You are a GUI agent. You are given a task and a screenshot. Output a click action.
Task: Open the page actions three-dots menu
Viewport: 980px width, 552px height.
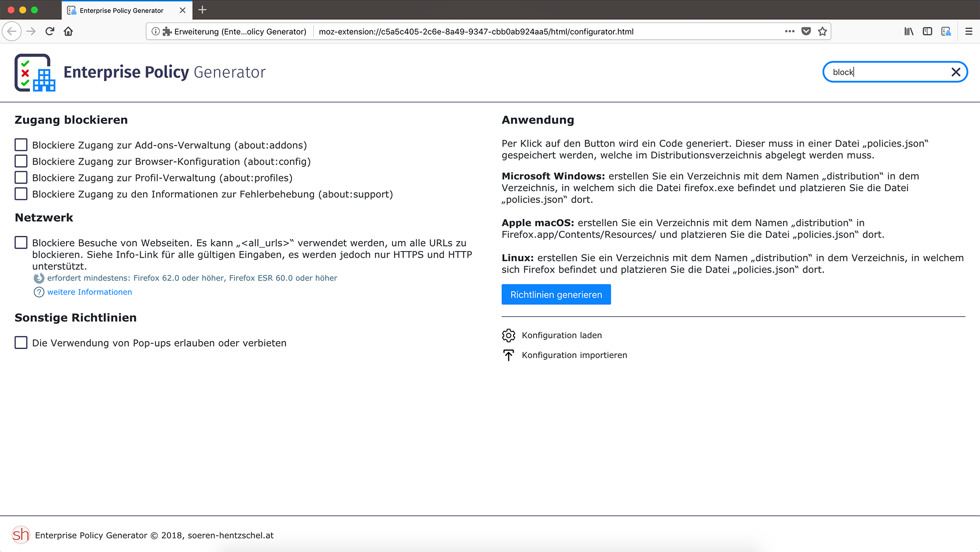(789, 31)
